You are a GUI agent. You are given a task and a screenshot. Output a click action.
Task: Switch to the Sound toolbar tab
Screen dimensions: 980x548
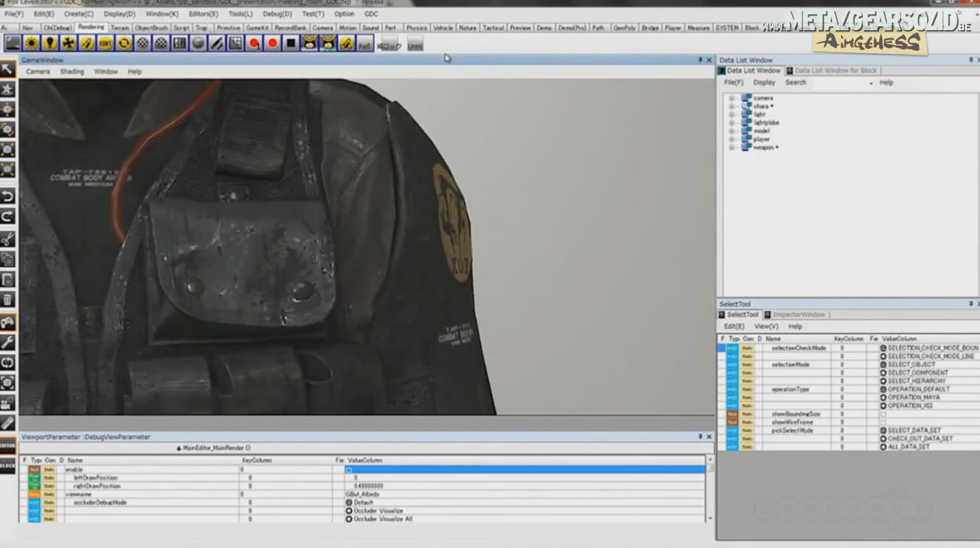371,27
